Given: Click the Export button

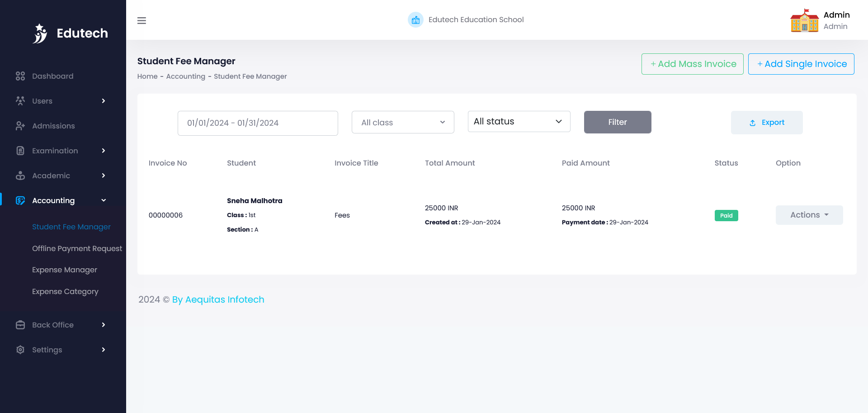Looking at the screenshot, I should pos(767,122).
